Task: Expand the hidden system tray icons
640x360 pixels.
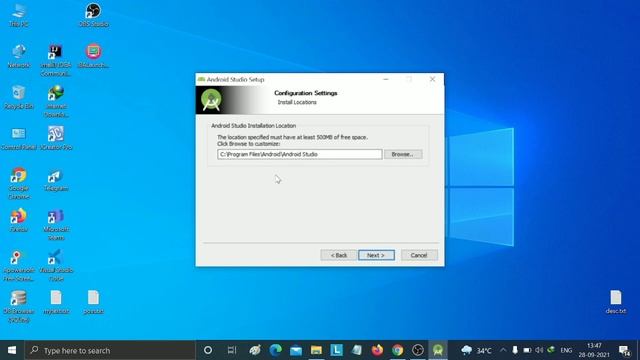Action: pyautogui.click(x=503, y=350)
